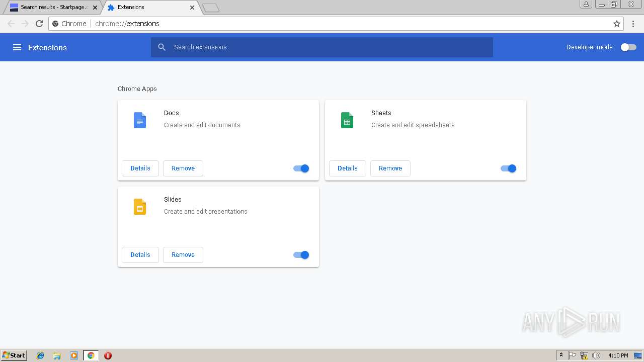Open the Windows Start menu
This screenshot has height=362, width=644.
14,355
